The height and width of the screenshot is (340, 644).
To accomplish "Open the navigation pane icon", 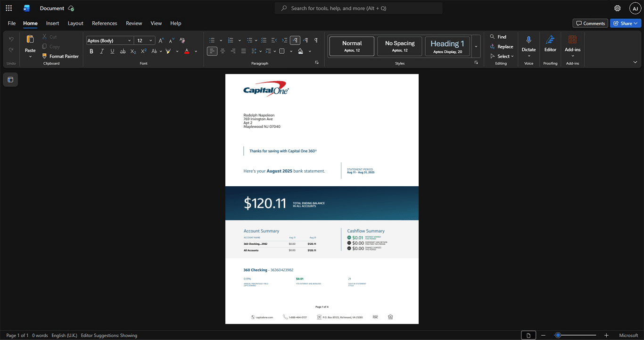I will 10,80.
